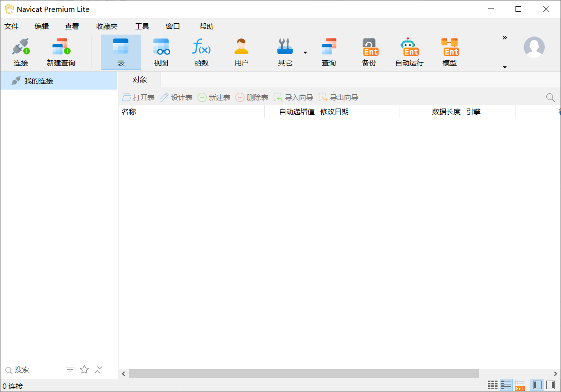Open the 工具 (Tools) menu
This screenshot has width=561, height=392.
point(142,27)
